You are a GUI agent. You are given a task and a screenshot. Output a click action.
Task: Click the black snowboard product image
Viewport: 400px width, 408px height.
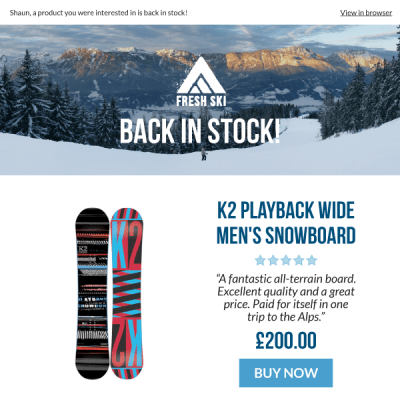pos(92,294)
